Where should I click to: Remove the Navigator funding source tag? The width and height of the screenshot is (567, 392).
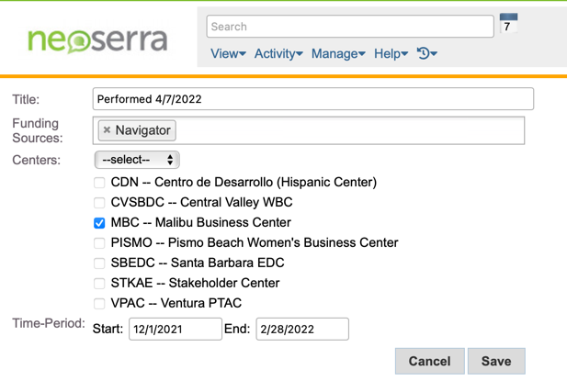pyautogui.click(x=107, y=130)
